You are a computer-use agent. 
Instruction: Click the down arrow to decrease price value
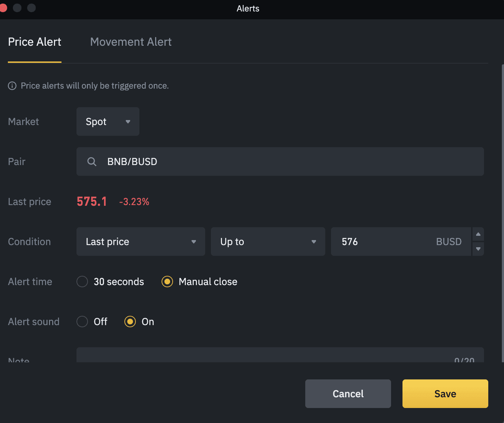point(478,249)
